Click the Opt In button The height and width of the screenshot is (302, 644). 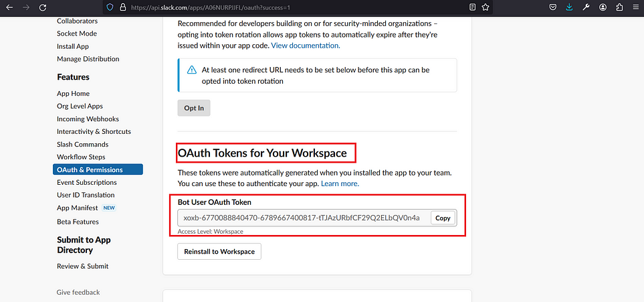(x=194, y=108)
